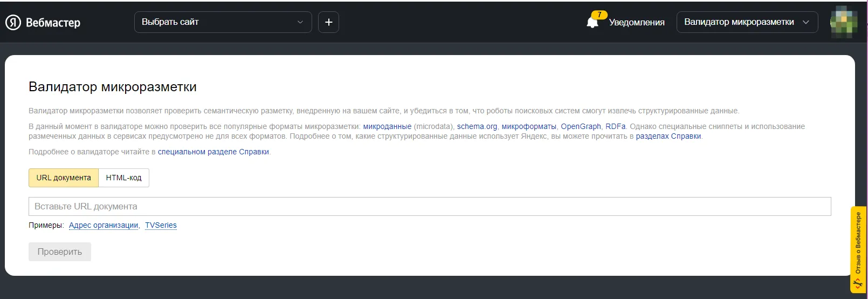Screen dimensions: 868x299
Task: Click the notifications bell icon
Action: 592,23
